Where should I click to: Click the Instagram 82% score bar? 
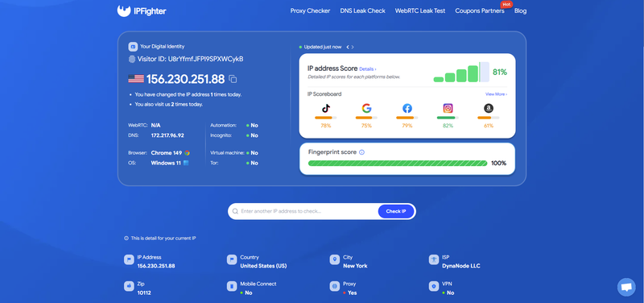pyautogui.click(x=448, y=118)
